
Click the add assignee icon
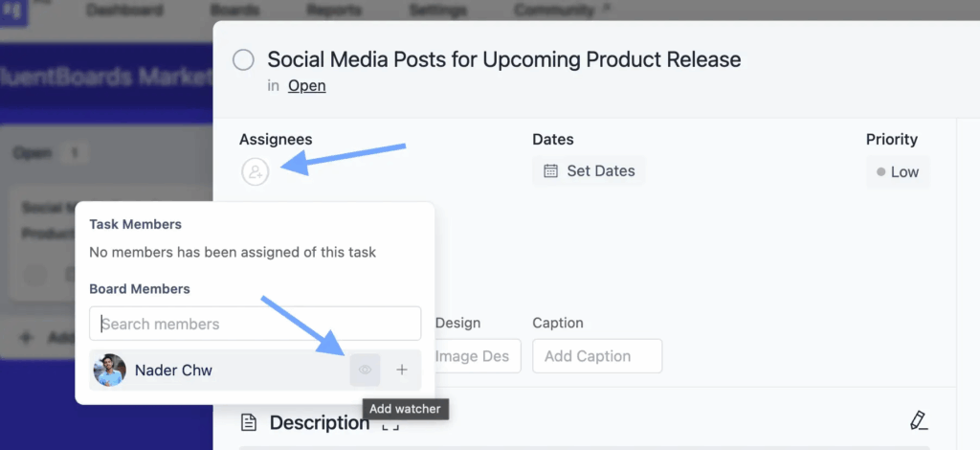(256, 172)
